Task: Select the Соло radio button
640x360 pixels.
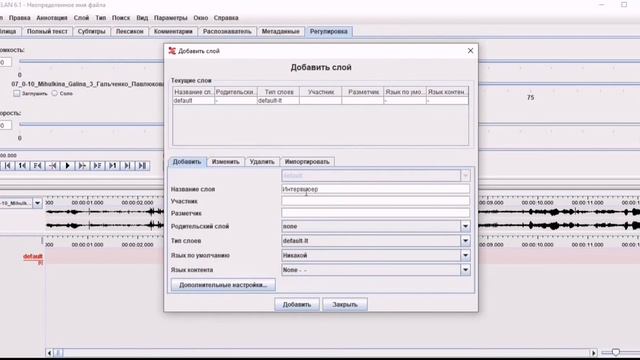Action: (55, 93)
